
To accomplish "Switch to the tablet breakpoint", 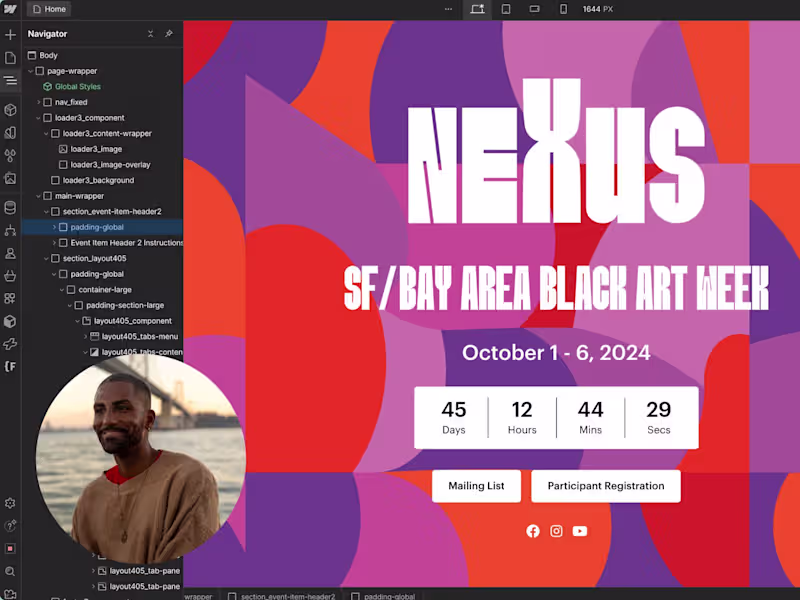I will click(505, 9).
